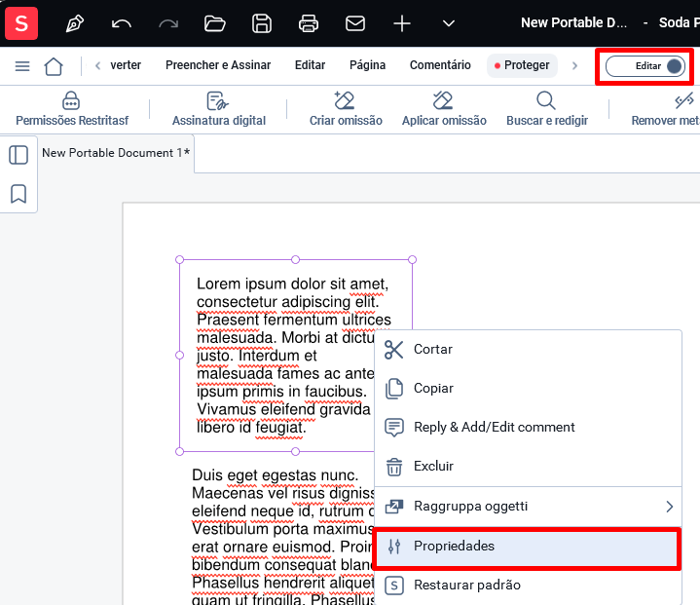
Task: Click the top-center resize handle of text box
Action: (295, 259)
